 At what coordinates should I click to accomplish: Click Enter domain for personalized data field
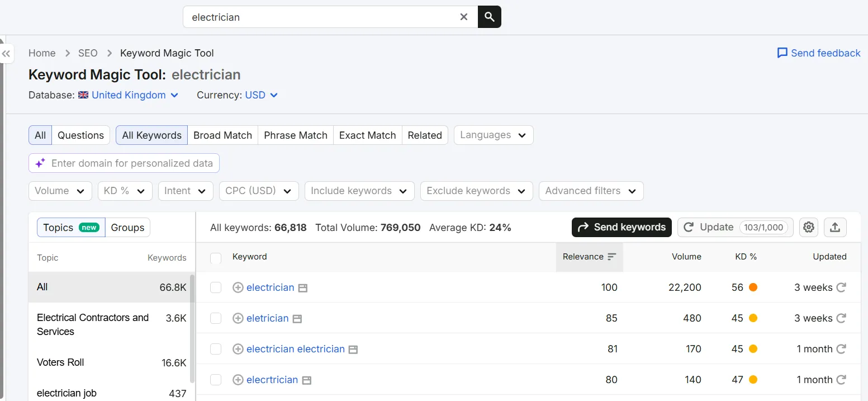(124, 163)
